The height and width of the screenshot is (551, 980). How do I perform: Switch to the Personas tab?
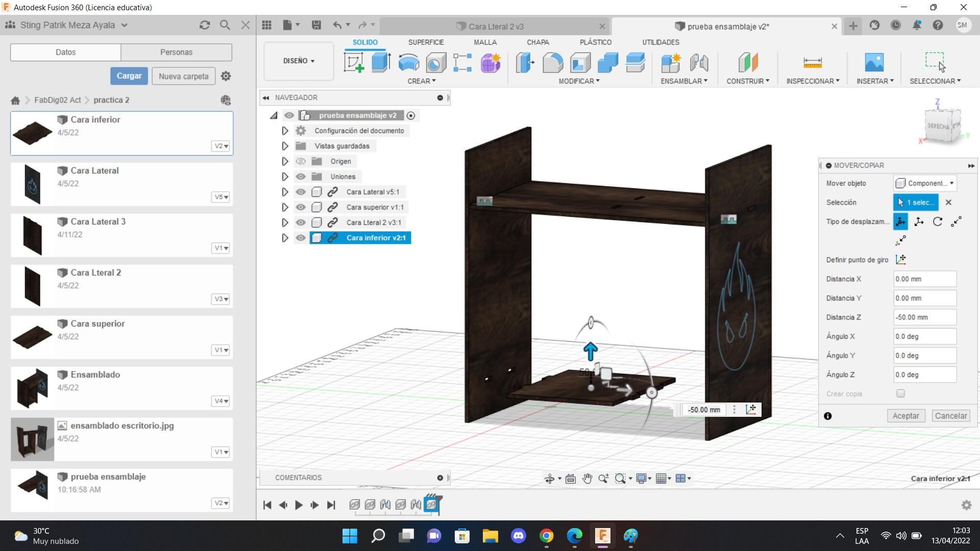click(176, 52)
